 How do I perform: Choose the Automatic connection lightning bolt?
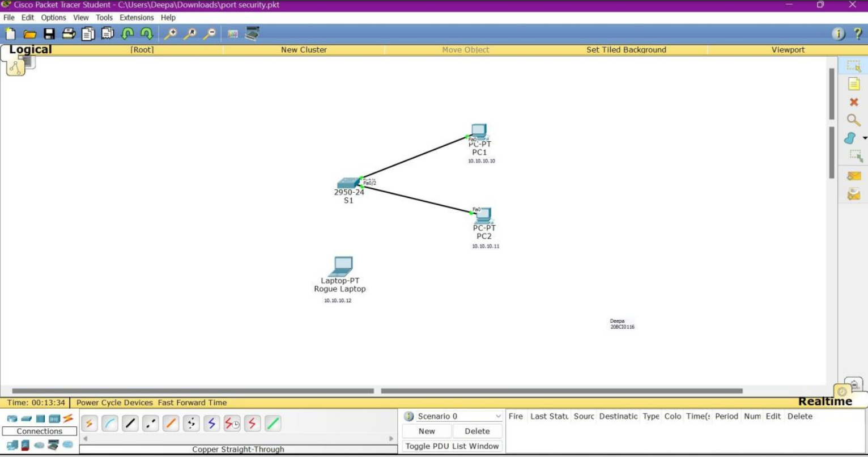(89, 423)
